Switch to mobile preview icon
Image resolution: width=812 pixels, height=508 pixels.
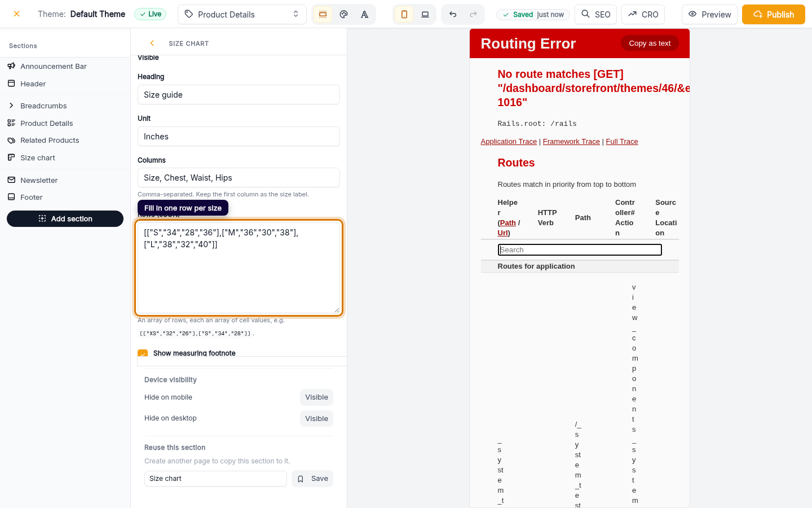coord(404,14)
